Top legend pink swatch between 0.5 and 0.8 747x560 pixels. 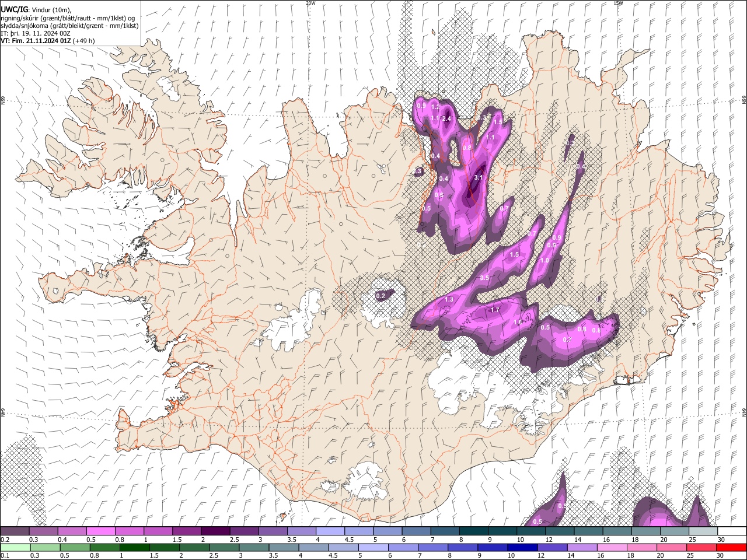click(x=100, y=531)
